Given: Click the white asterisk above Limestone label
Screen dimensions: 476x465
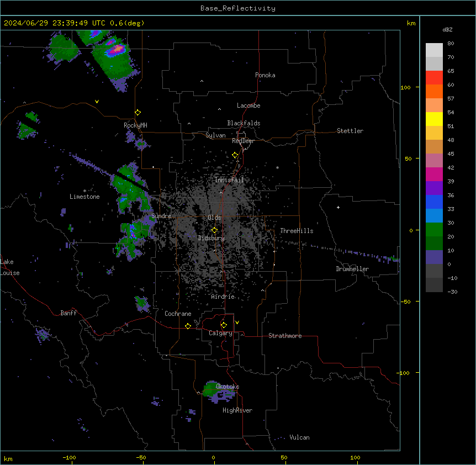Looking at the screenshot, I should (x=84, y=191).
